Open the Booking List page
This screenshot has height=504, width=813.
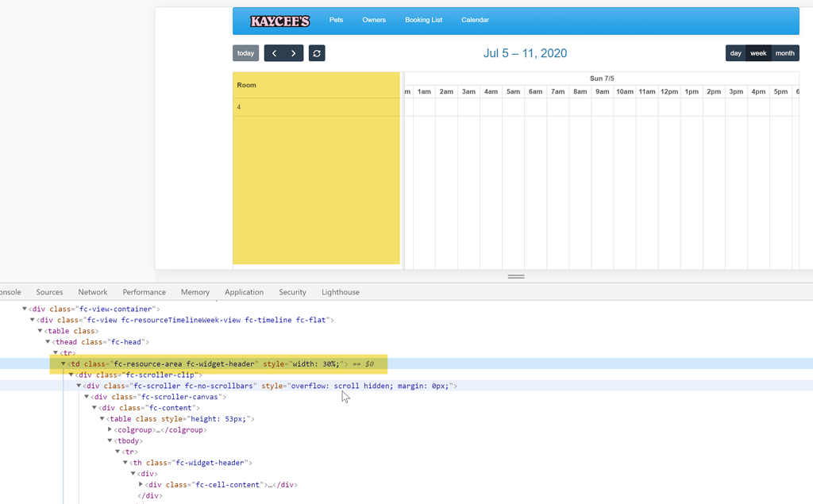tap(423, 20)
